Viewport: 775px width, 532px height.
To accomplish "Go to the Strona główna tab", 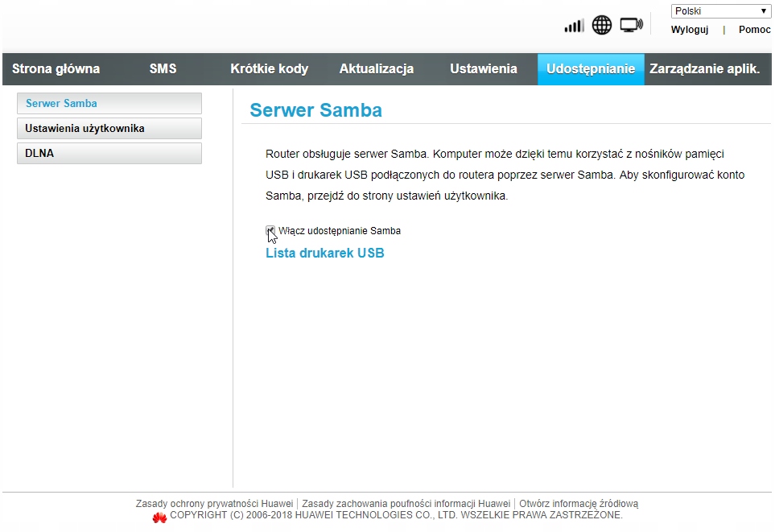I will click(x=56, y=69).
